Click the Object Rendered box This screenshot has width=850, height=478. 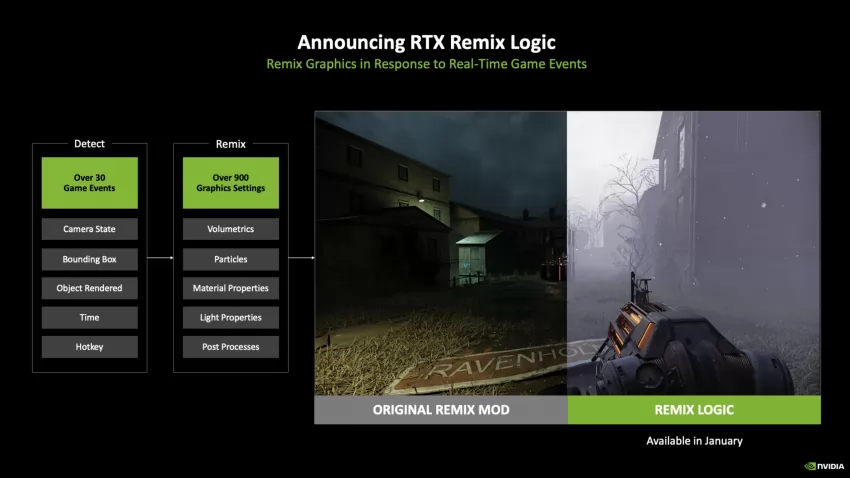pos(90,288)
